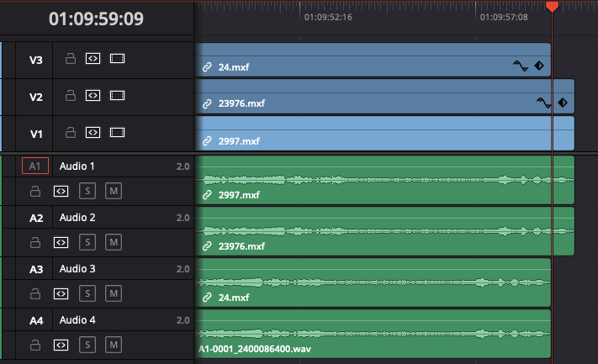Select the V1 track destination label
This screenshot has width=598, height=364.
click(x=36, y=135)
